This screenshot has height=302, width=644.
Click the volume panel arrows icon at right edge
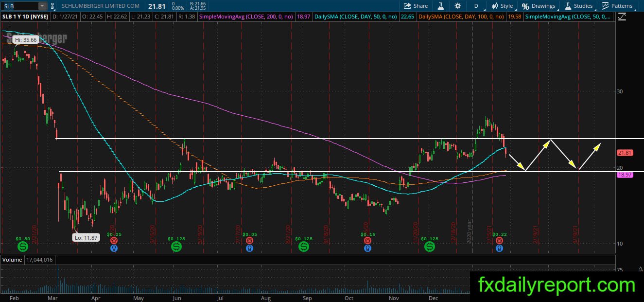[641, 269]
